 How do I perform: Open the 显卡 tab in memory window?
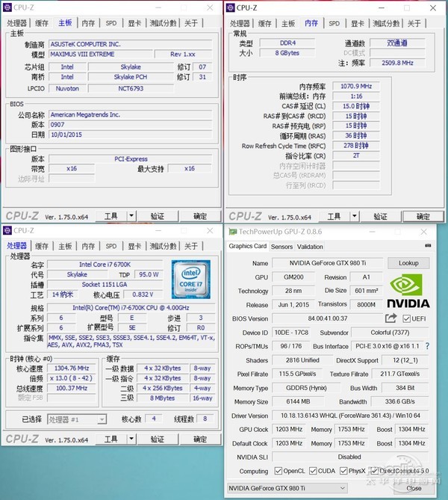tap(357, 23)
